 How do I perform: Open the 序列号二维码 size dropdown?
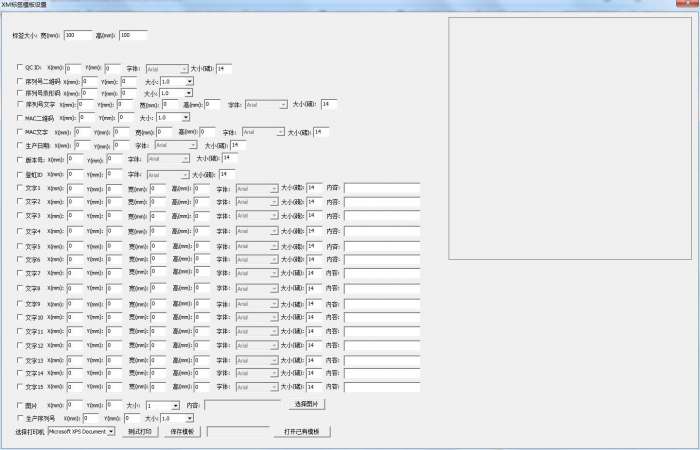click(175, 81)
